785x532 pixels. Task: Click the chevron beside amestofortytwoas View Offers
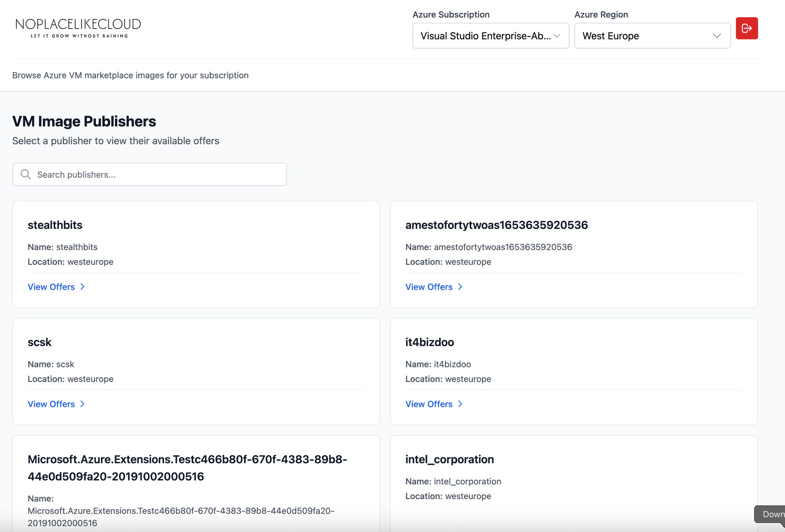(x=460, y=287)
